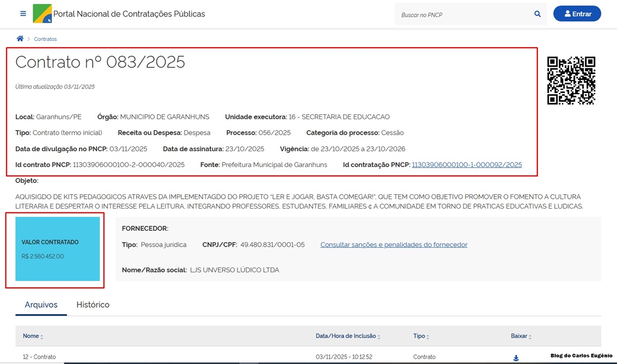
Task: Click the Entrar login button
Action: click(577, 14)
